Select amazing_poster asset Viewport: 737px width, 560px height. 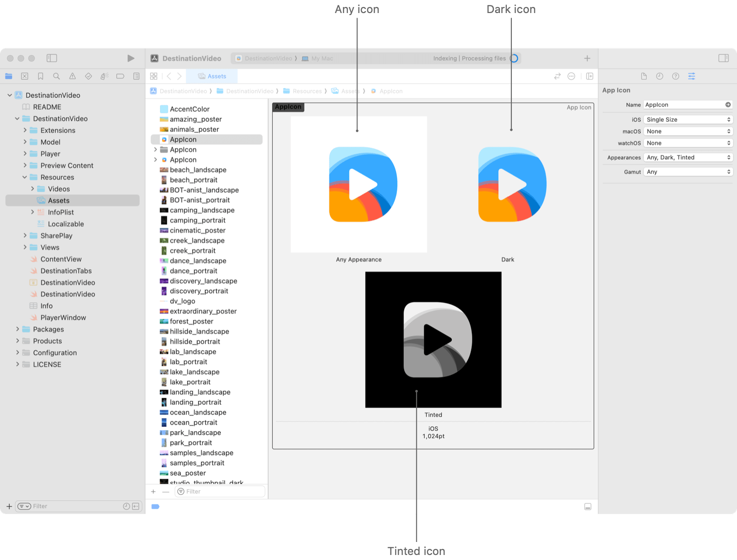click(196, 119)
